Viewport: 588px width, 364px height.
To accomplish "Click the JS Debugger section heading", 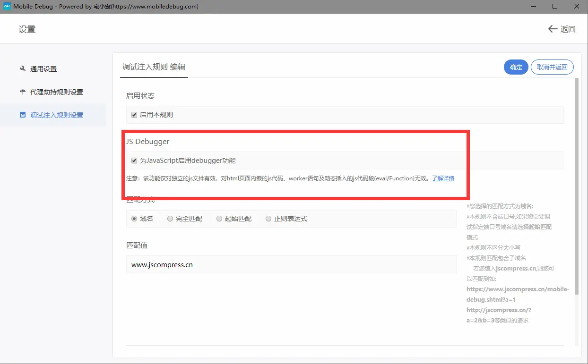I will coord(147,141).
